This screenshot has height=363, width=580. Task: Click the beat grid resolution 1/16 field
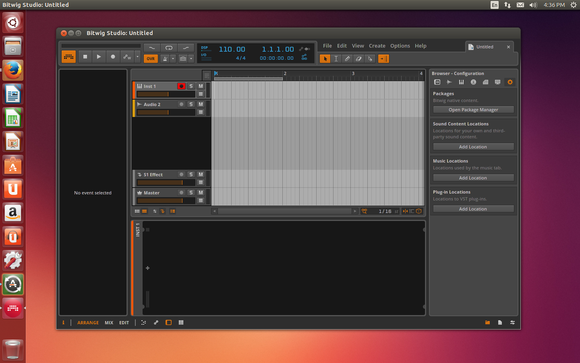(385, 211)
